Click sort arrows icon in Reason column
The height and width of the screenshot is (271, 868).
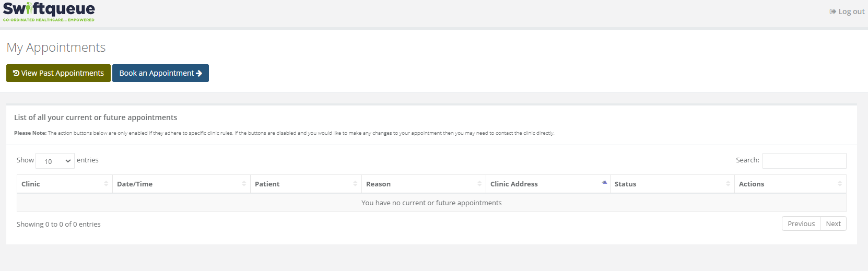click(479, 184)
